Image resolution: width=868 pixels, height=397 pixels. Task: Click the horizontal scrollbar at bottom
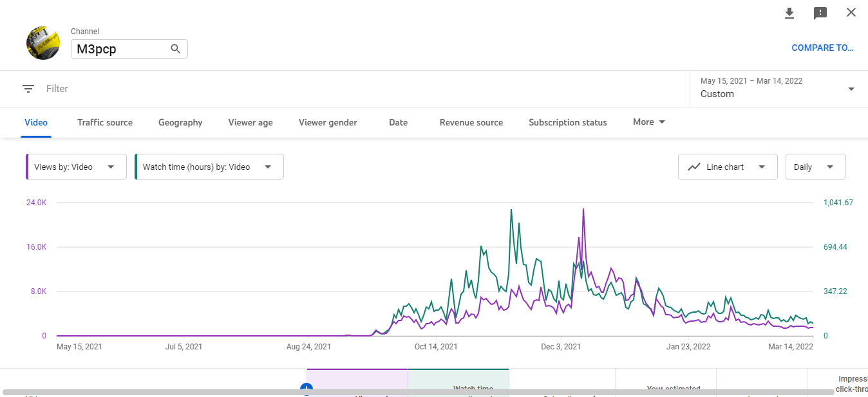coord(419,391)
